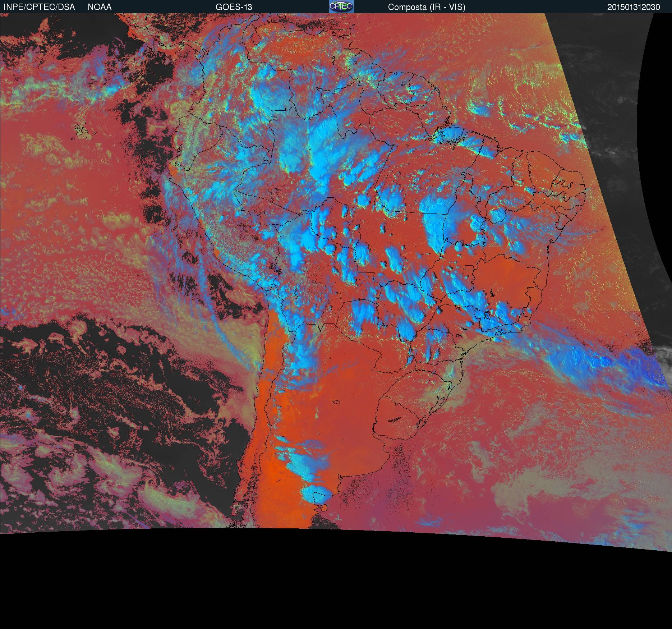Click the CPTEC logo in the header

tap(341, 6)
